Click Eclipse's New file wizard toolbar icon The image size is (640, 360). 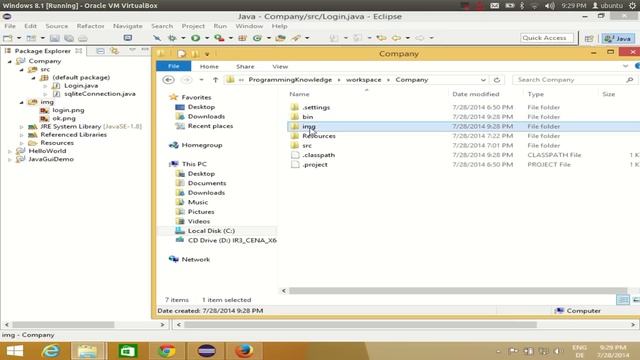pos(8,38)
